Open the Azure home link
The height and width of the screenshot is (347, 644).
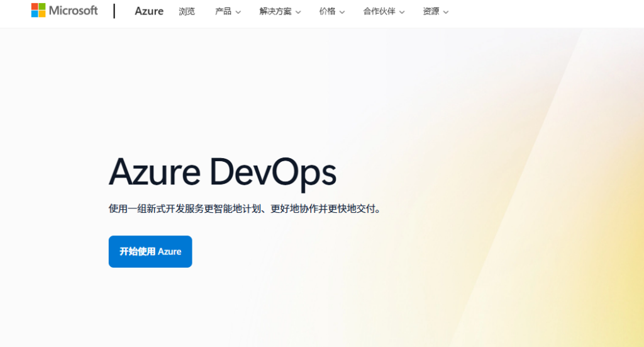(149, 11)
